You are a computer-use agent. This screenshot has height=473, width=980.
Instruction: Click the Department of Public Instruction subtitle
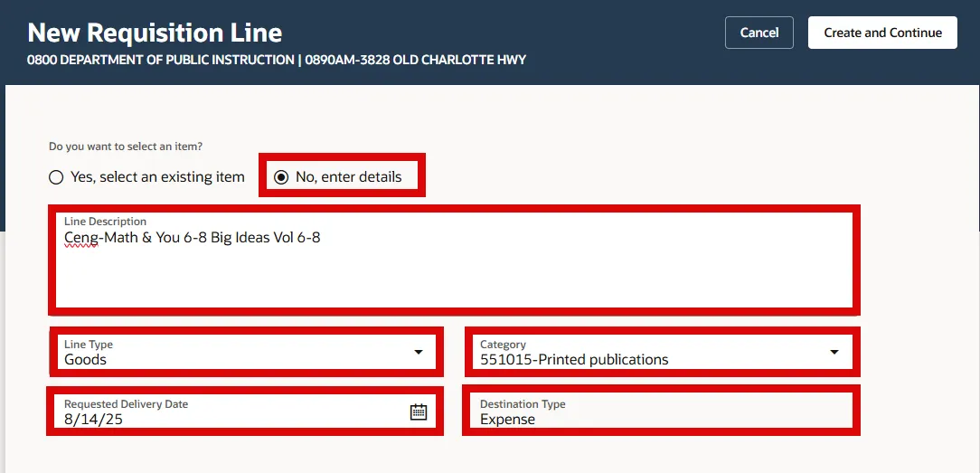pyautogui.click(x=277, y=61)
